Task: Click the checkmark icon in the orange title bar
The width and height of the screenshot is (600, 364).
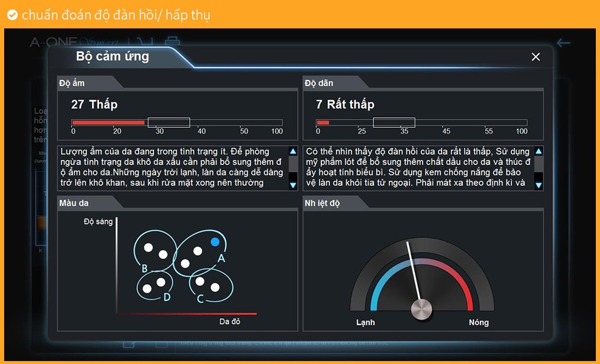Action: [x=12, y=15]
